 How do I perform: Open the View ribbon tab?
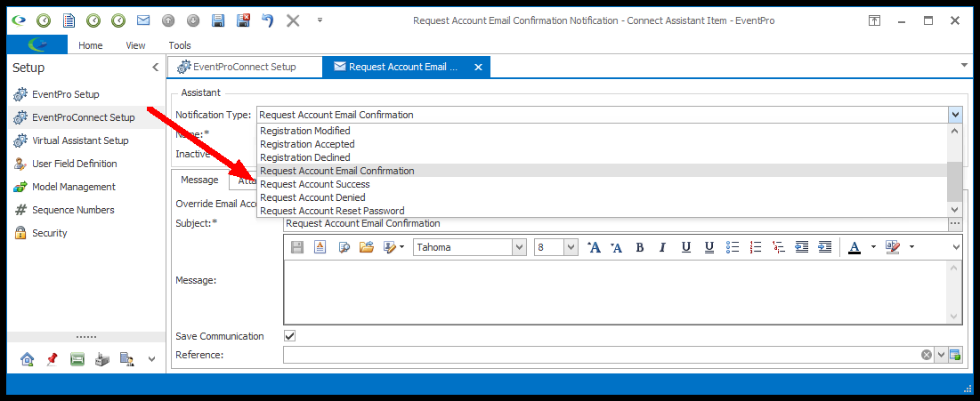(x=135, y=45)
